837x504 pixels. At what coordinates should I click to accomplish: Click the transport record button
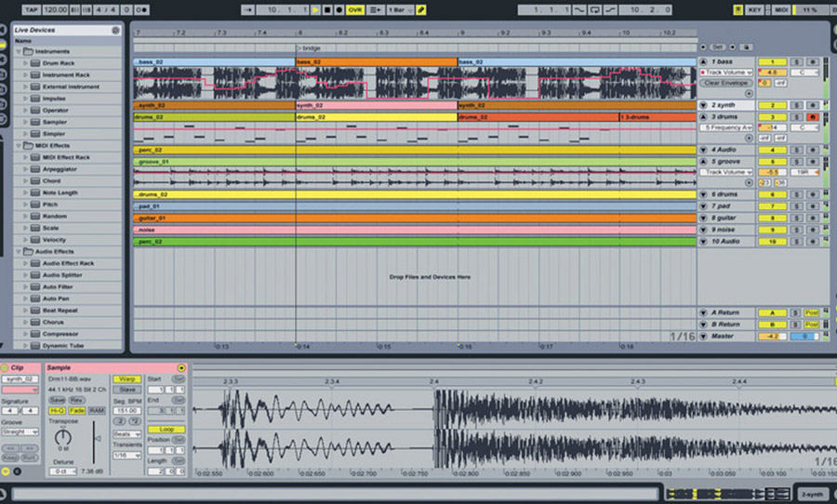[x=339, y=9]
